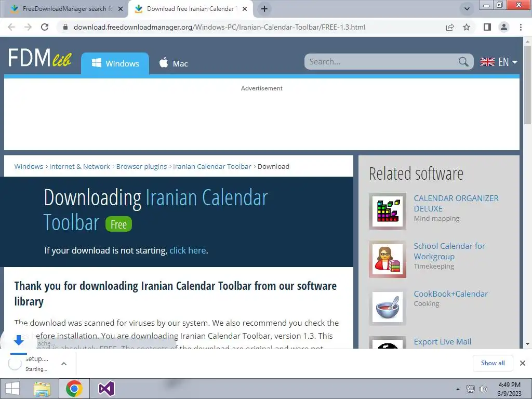Click the Calendar Organizer Deluxe thumbnail

pos(388,211)
